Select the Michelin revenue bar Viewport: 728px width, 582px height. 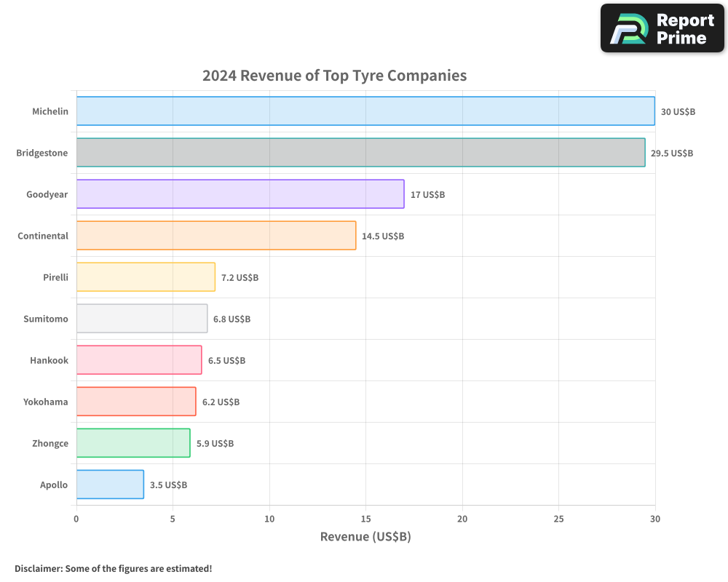click(x=364, y=111)
